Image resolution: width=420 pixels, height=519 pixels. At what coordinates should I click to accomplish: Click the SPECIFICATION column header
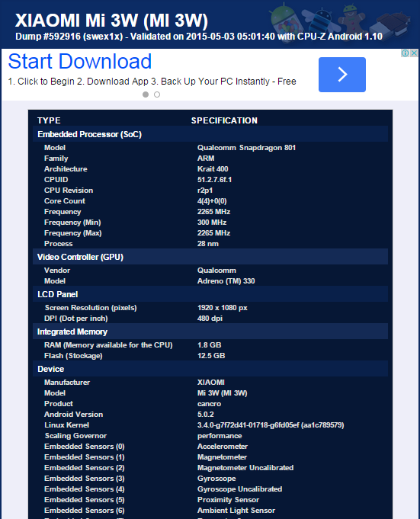click(x=224, y=120)
